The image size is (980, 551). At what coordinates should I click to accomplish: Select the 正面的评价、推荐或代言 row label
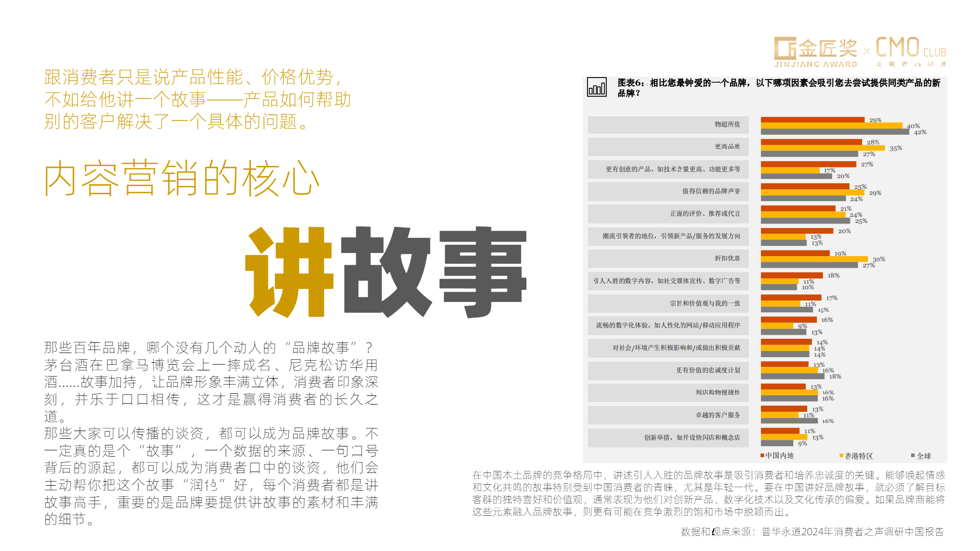668,214
